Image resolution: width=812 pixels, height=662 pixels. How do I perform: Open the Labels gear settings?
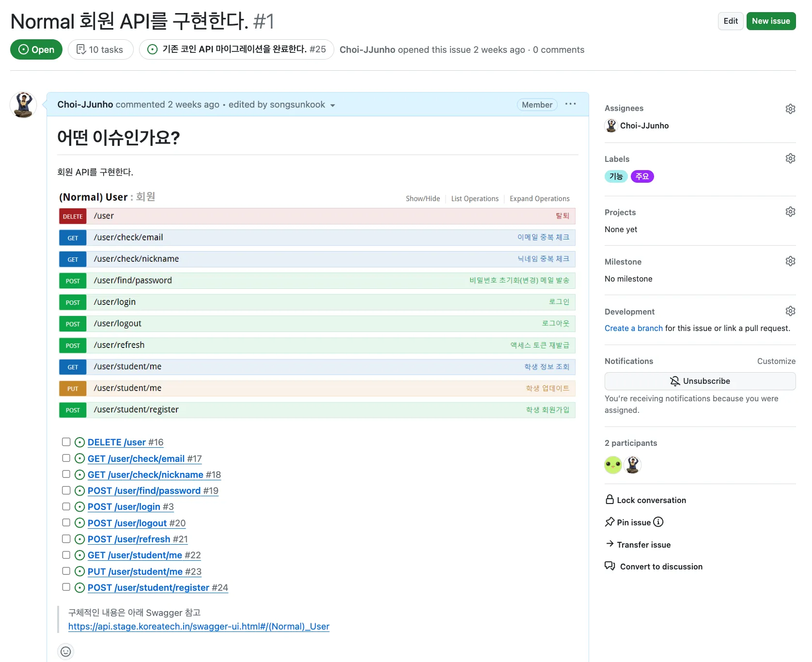coord(790,158)
